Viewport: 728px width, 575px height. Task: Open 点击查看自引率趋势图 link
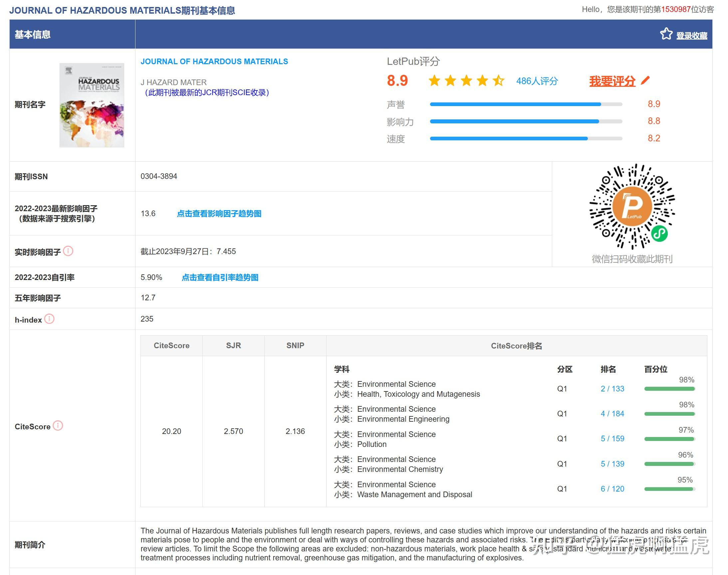(x=220, y=277)
